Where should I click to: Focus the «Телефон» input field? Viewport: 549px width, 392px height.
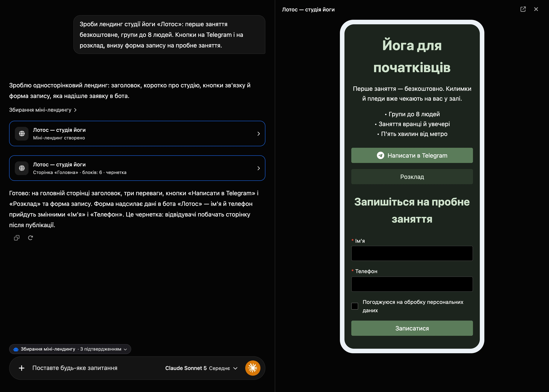click(x=412, y=284)
